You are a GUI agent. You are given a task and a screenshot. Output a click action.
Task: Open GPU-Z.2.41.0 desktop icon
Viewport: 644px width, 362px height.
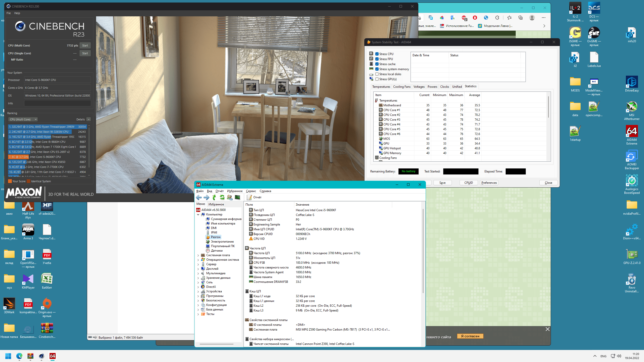632,256
